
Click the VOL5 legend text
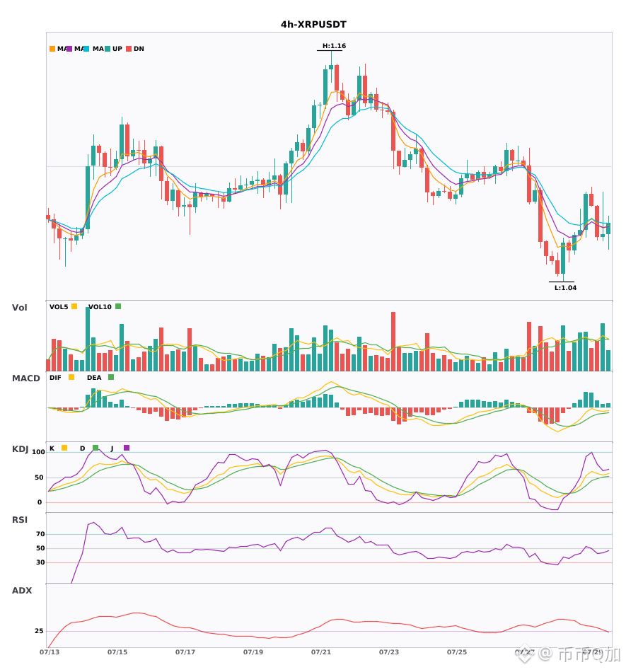pyautogui.click(x=59, y=307)
